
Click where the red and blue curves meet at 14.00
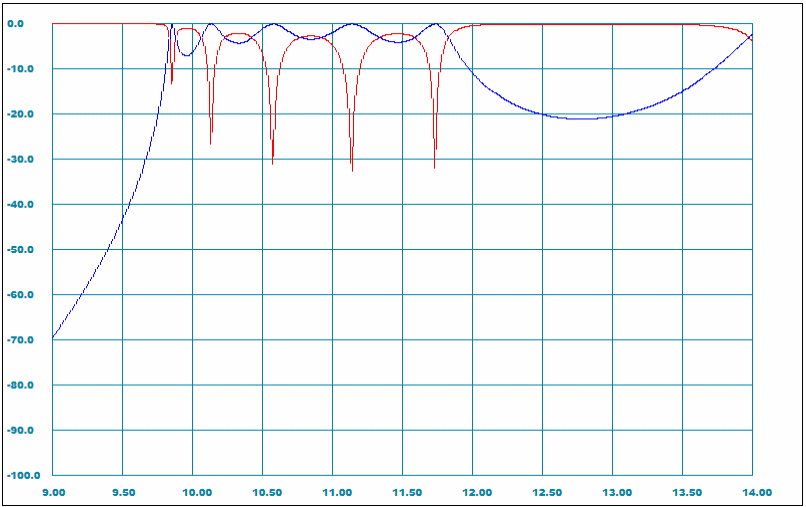click(751, 37)
